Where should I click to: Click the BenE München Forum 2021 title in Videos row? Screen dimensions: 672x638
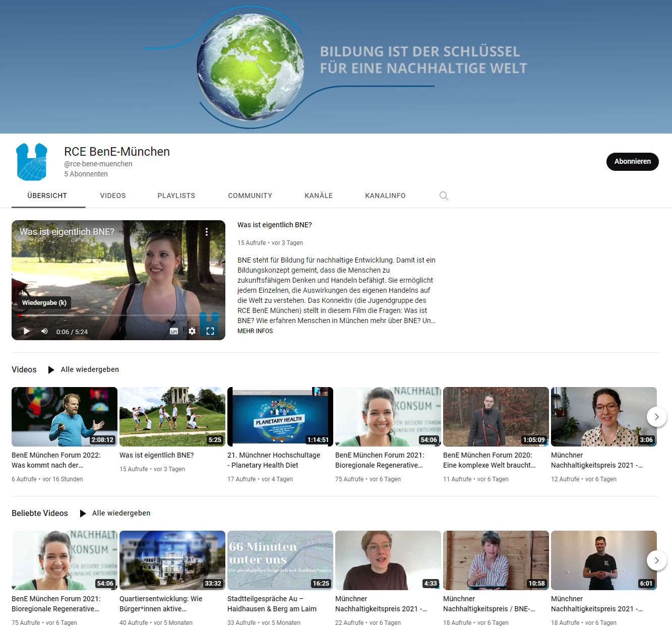coord(380,460)
